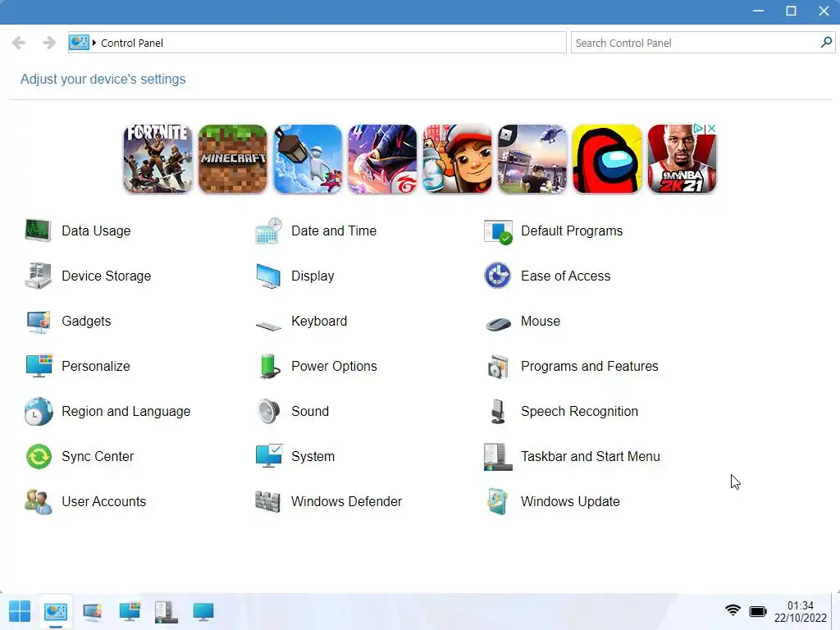Open the Ease of Access icon
This screenshot has width=840, height=630.
tap(498, 276)
